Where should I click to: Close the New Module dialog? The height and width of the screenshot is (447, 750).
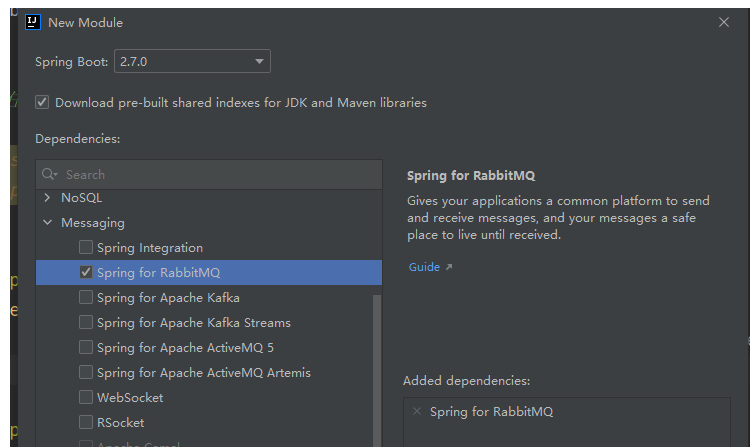[724, 22]
